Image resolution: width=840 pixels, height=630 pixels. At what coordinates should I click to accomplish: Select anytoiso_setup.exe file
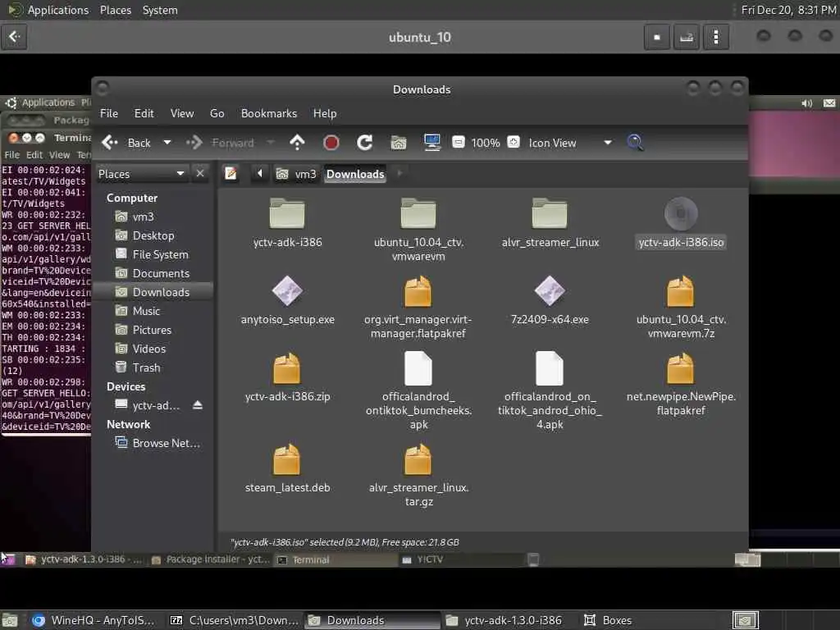point(287,290)
